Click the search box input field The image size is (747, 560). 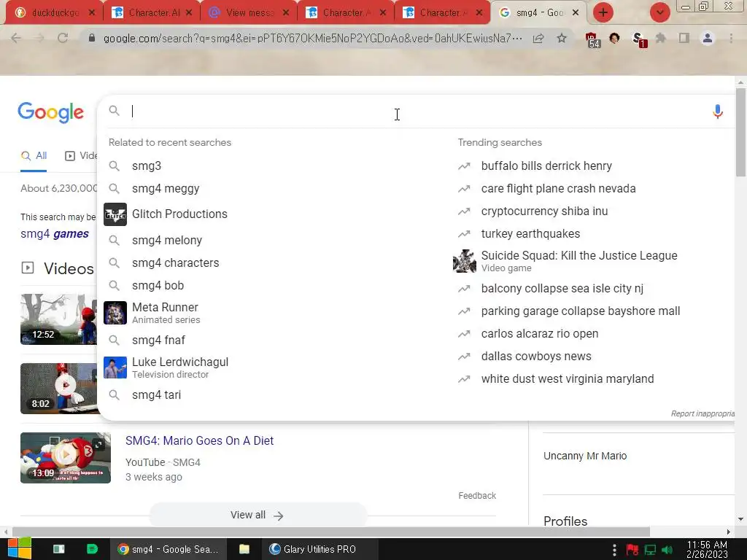click(x=414, y=111)
